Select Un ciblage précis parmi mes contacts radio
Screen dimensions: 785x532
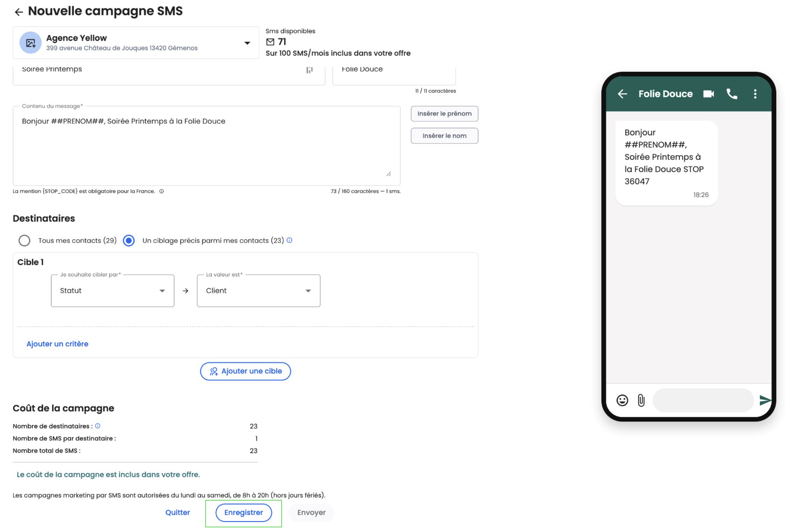pos(129,241)
